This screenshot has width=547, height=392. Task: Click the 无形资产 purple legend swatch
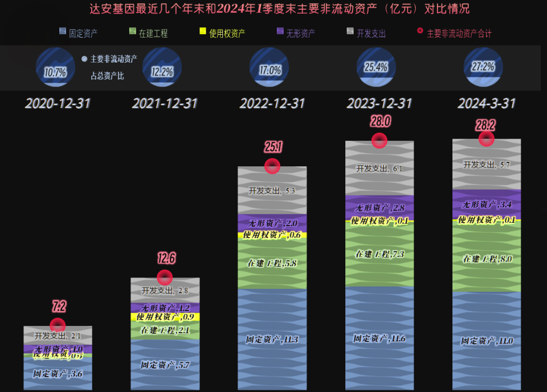click(280, 31)
